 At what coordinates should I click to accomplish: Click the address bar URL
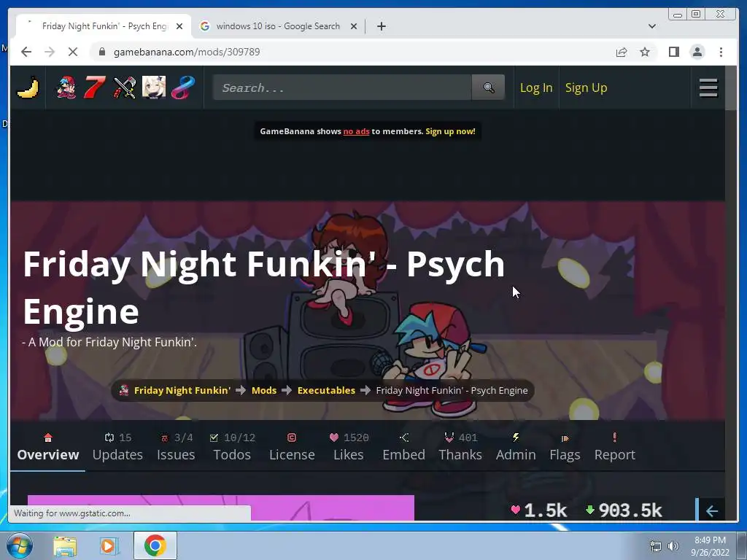(187, 52)
